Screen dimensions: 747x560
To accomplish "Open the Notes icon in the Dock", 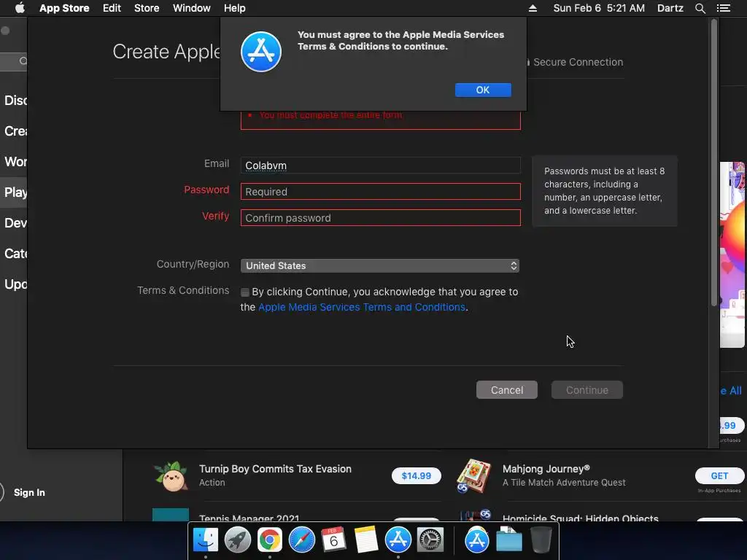I will pyautogui.click(x=365, y=540).
